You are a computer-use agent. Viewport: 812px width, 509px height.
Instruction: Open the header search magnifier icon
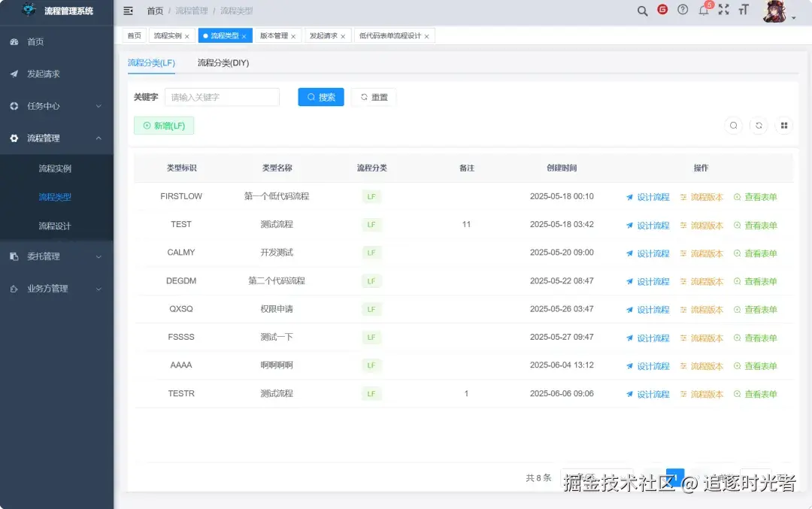tap(642, 11)
